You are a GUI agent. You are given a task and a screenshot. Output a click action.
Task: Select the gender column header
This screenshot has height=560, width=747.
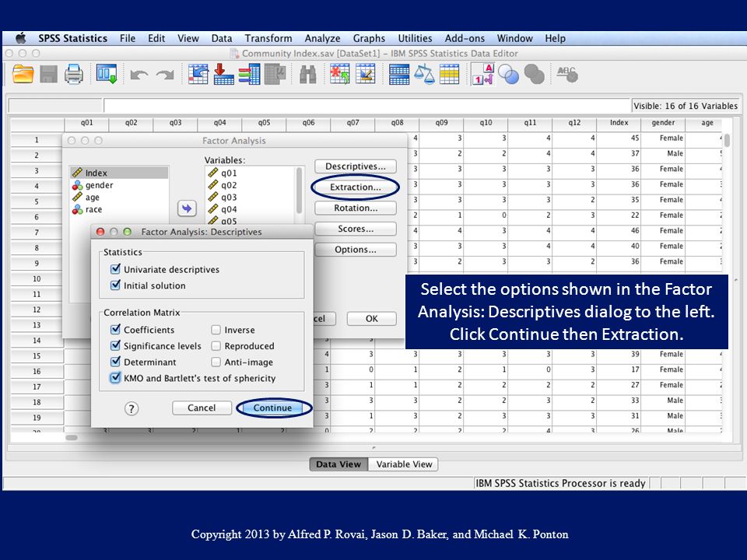(663, 123)
